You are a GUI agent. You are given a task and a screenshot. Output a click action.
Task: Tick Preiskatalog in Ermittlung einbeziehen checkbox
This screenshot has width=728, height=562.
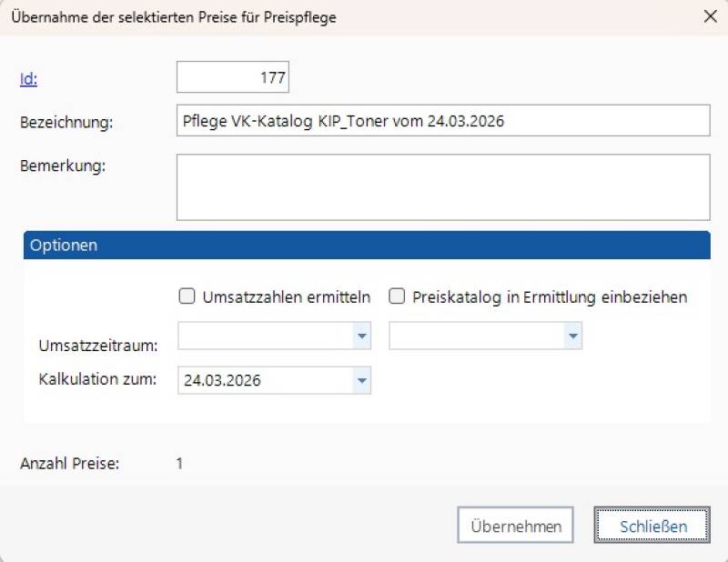[x=398, y=296]
